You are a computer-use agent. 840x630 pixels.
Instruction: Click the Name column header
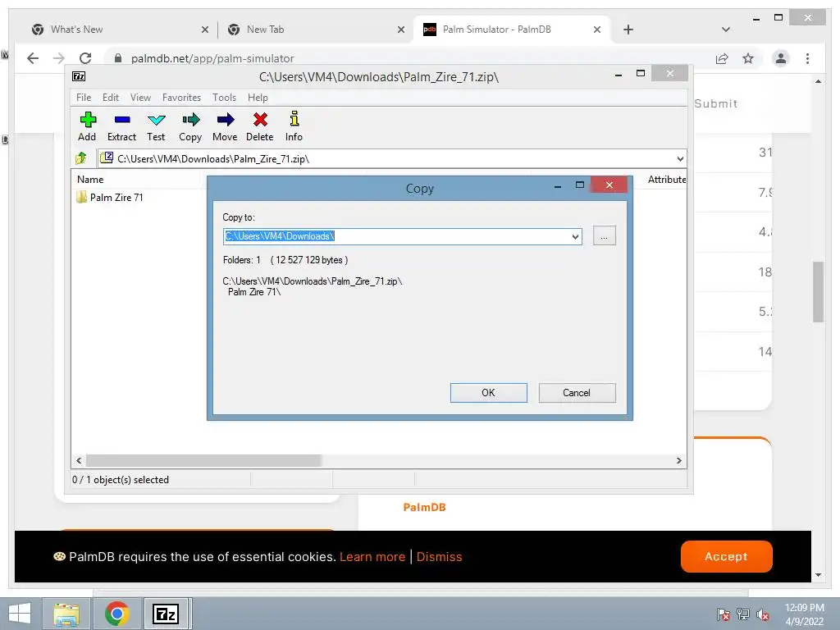(90, 180)
